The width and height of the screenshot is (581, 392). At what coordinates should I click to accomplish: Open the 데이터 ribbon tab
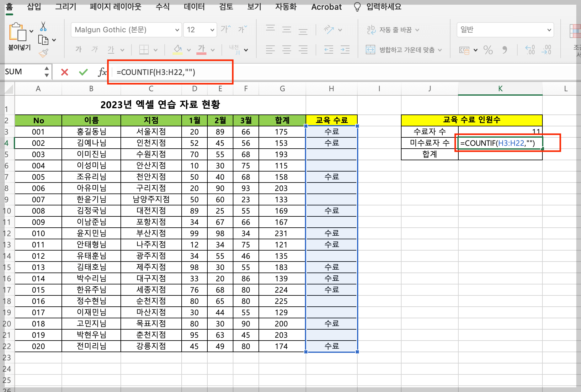[194, 7]
